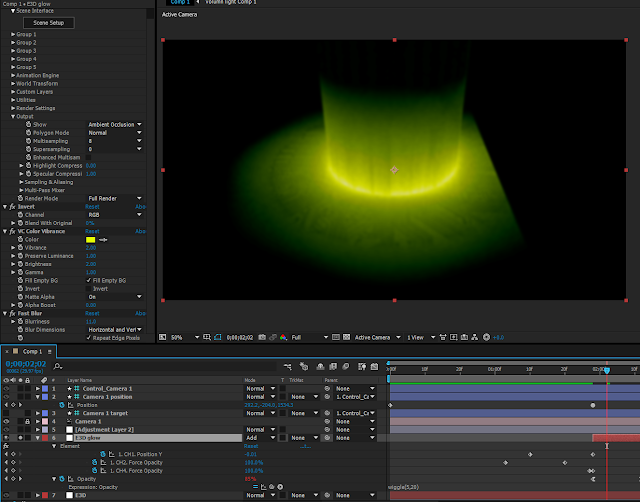
Task: Click the Opacity stopwatch icon
Action: (x=59, y=479)
